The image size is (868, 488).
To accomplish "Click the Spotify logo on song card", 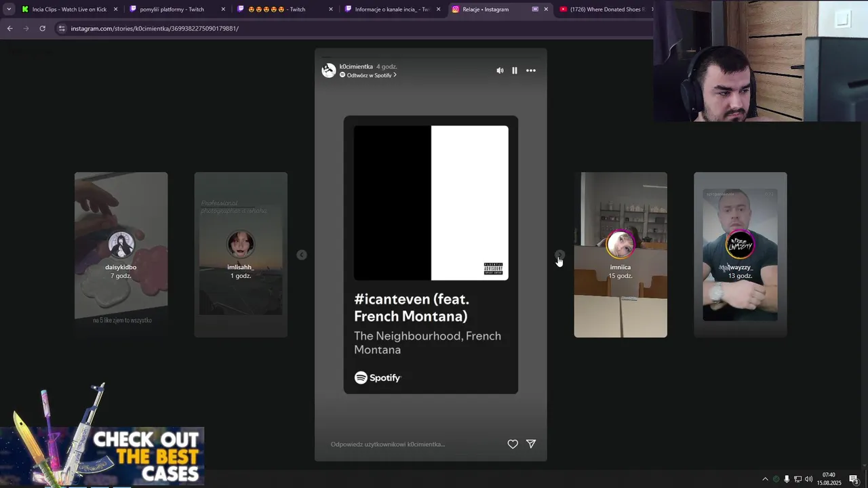I will pyautogui.click(x=378, y=378).
